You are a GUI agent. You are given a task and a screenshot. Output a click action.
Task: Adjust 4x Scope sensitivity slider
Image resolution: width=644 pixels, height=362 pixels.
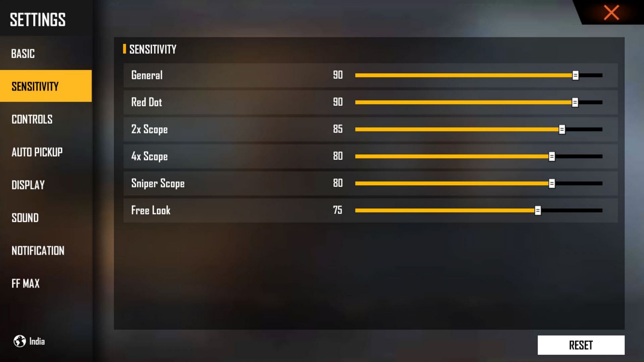click(x=552, y=156)
